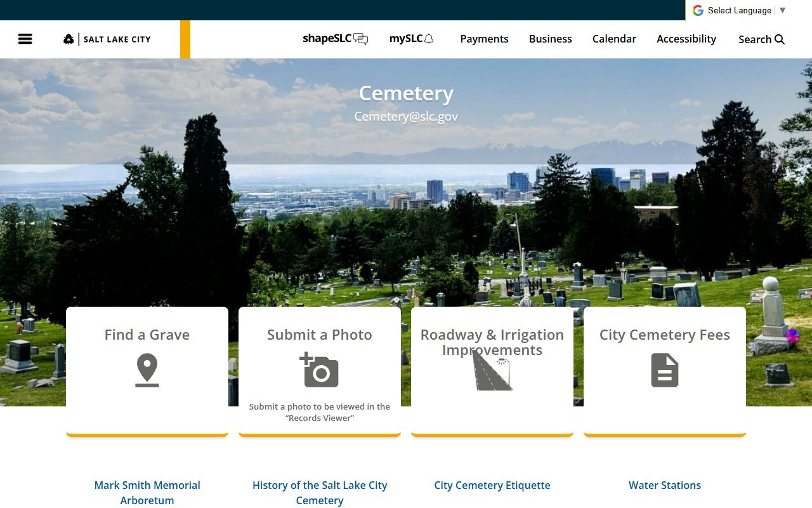812x508 pixels.
Task: Open City Cemetery Etiquette link
Action: pos(492,485)
